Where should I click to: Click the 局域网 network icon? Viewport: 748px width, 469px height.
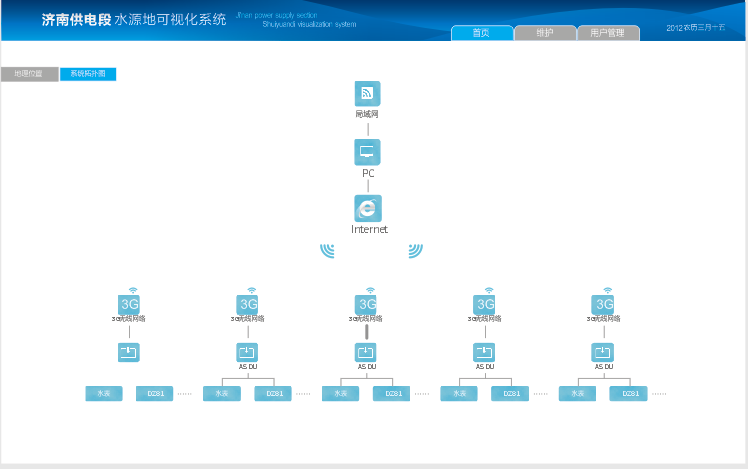(x=367, y=93)
